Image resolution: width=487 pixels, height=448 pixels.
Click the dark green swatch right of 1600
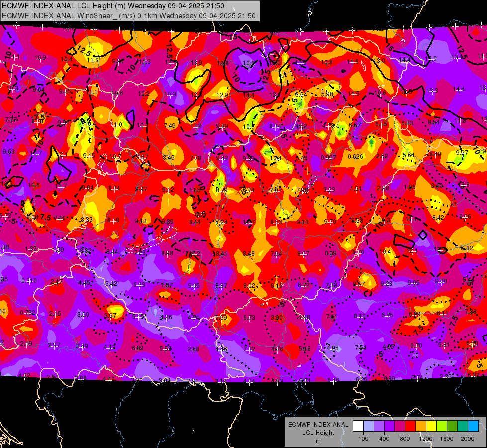452,426
